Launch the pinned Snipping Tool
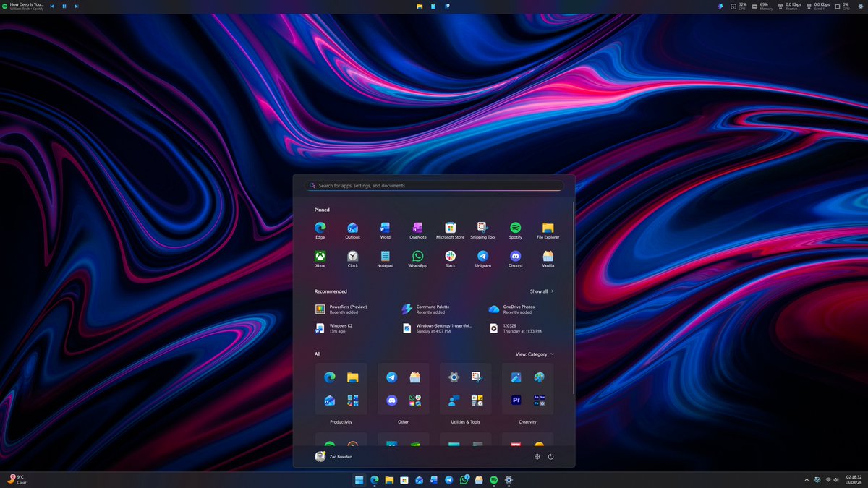 tap(482, 231)
